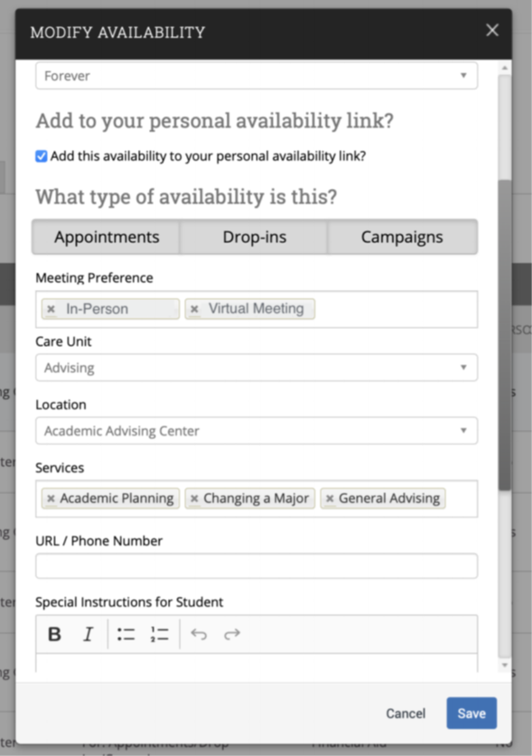Remove the Academic Planning service tag

click(51, 499)
